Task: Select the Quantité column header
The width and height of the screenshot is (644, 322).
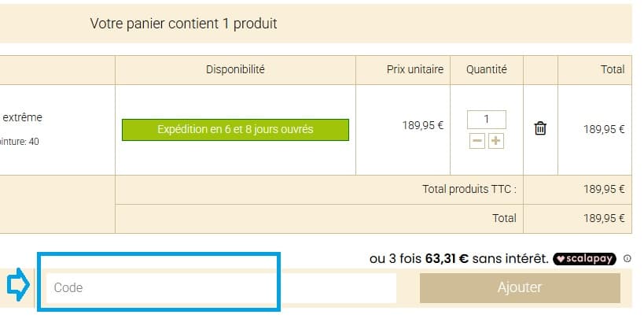Action: [x=486, y=69]
